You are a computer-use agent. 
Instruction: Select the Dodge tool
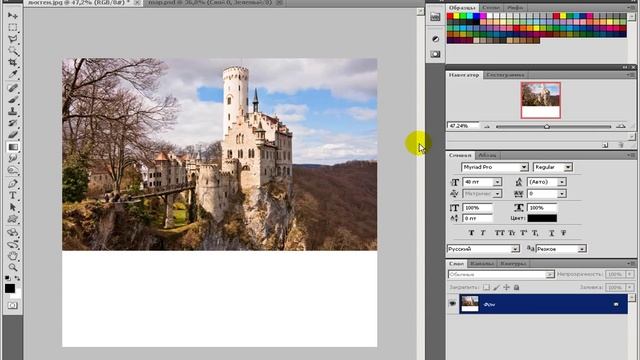click(13, 170)
